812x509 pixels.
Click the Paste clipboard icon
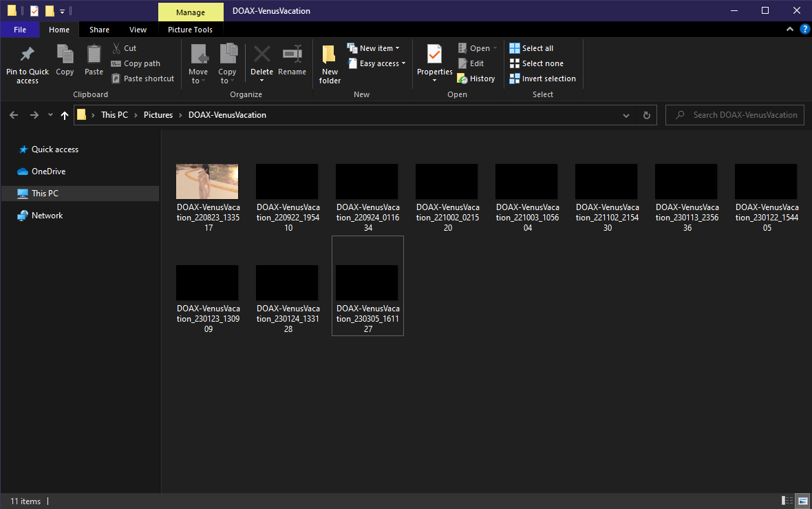(94, 54)
